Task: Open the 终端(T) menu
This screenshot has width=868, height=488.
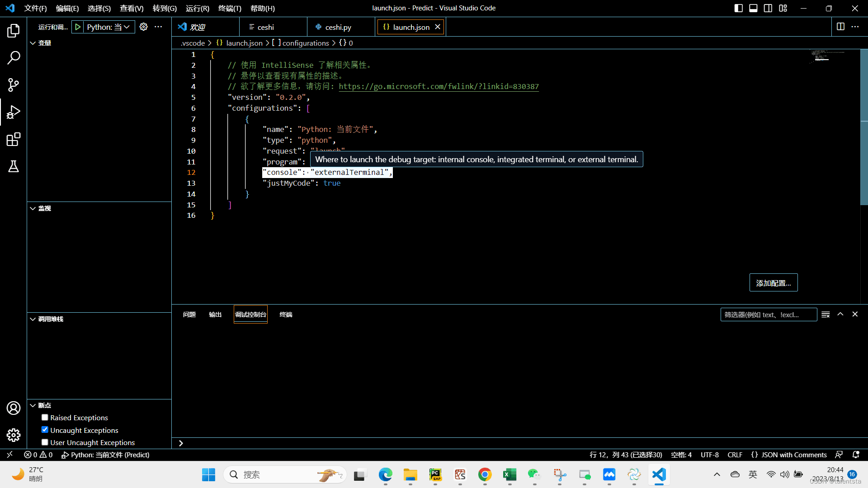Action: click(230, 8)
